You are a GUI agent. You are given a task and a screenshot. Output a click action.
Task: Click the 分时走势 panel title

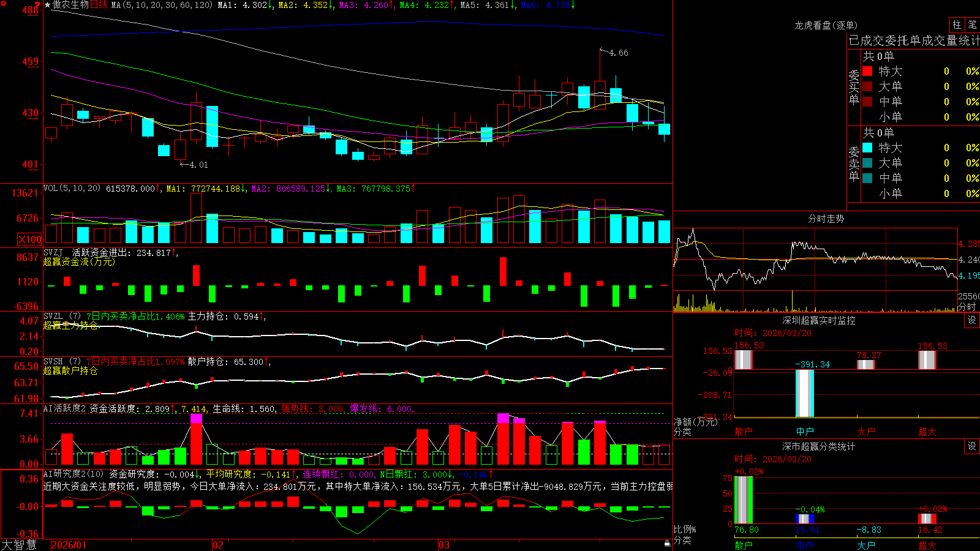pyautogui.click(x=826, y=219)
